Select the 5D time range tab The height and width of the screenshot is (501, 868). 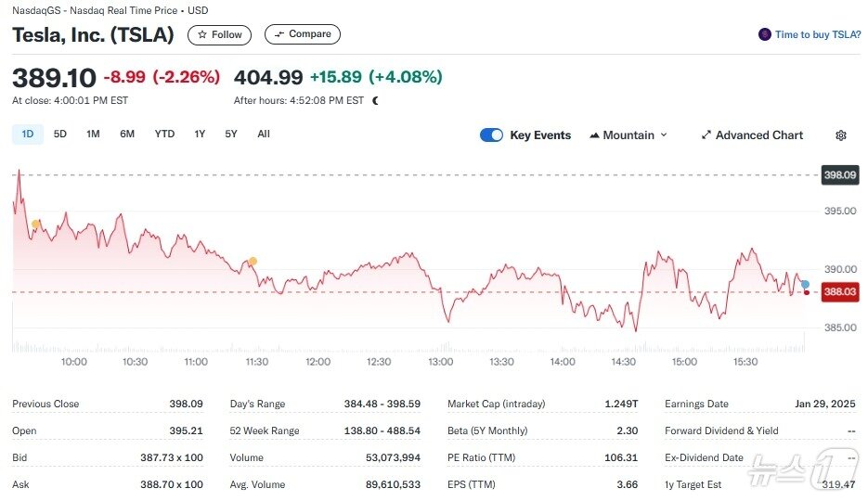(x=60, y=134)
